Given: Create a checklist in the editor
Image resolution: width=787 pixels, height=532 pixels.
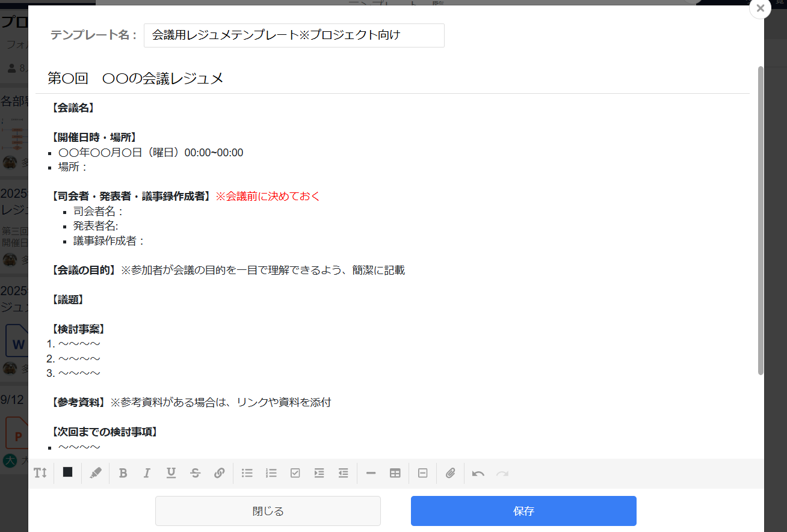Looking at the screenshot, I should (295, 473).
